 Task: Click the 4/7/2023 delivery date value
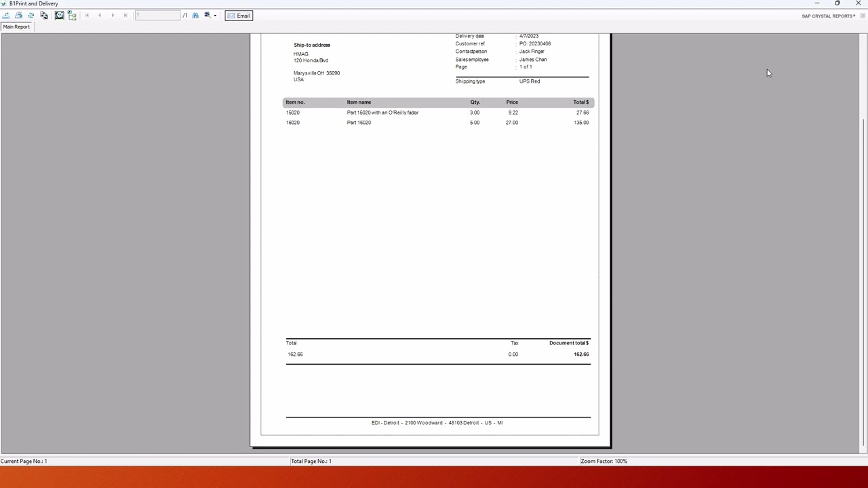click(529, 36)
